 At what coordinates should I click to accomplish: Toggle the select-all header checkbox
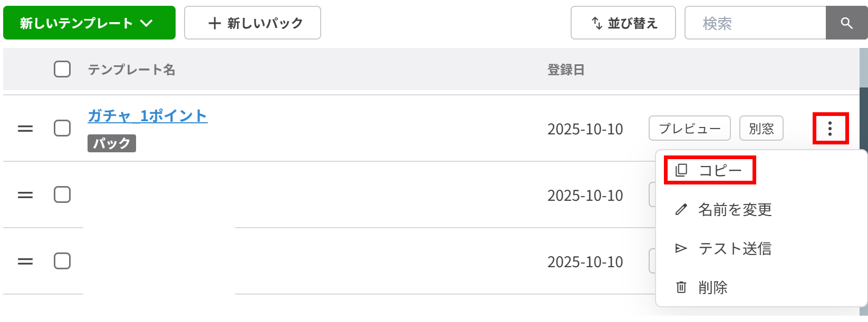coord(62,69)
